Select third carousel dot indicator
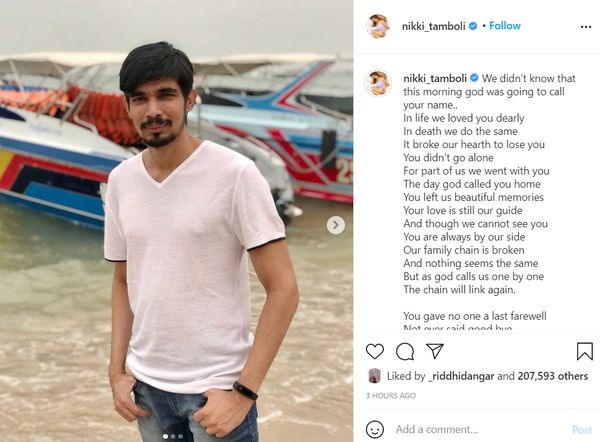 [180, 436]
